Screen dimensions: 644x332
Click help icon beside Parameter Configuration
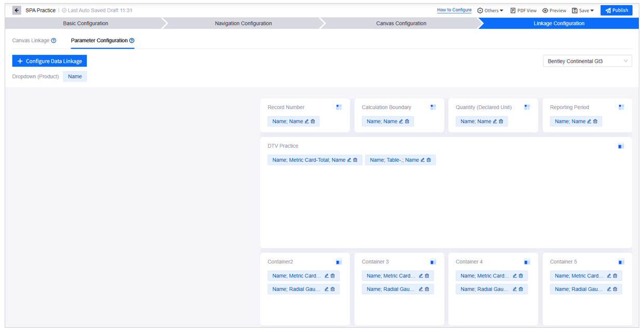[132, 40]
